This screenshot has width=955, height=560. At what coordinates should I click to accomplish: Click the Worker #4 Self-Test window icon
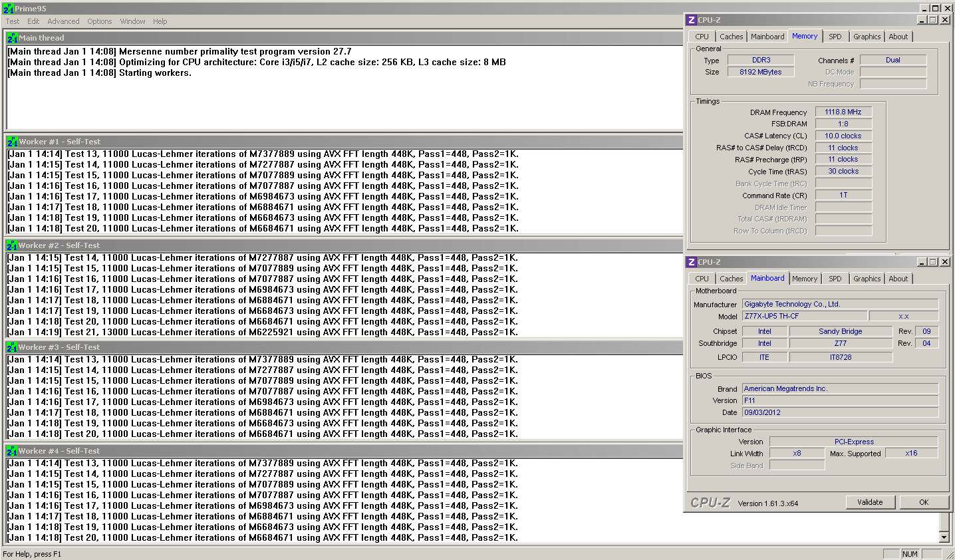[12, 451]
